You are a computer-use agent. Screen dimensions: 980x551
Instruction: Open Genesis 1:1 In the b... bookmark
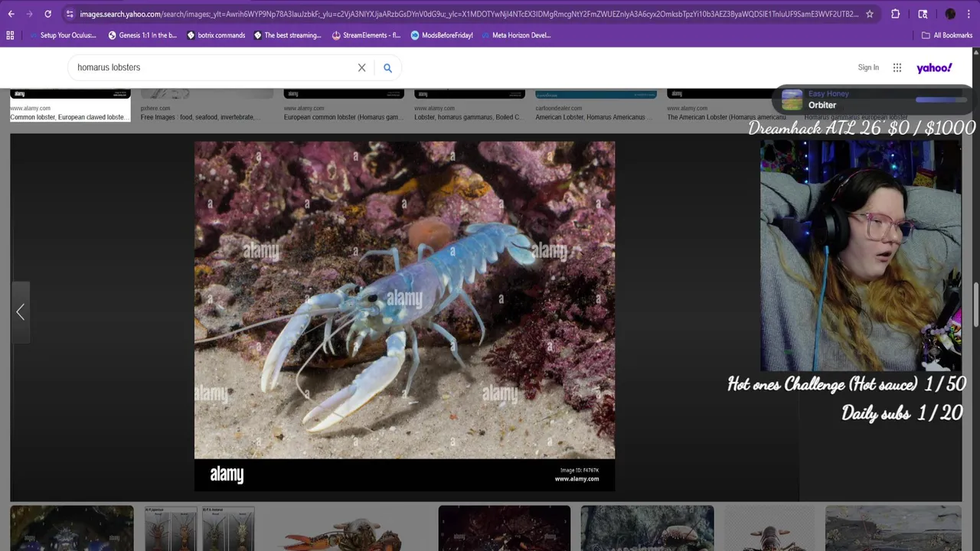[142, 35]
